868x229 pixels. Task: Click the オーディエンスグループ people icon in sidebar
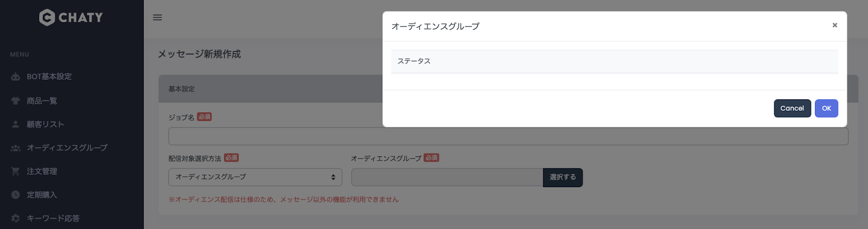point(16,148)
